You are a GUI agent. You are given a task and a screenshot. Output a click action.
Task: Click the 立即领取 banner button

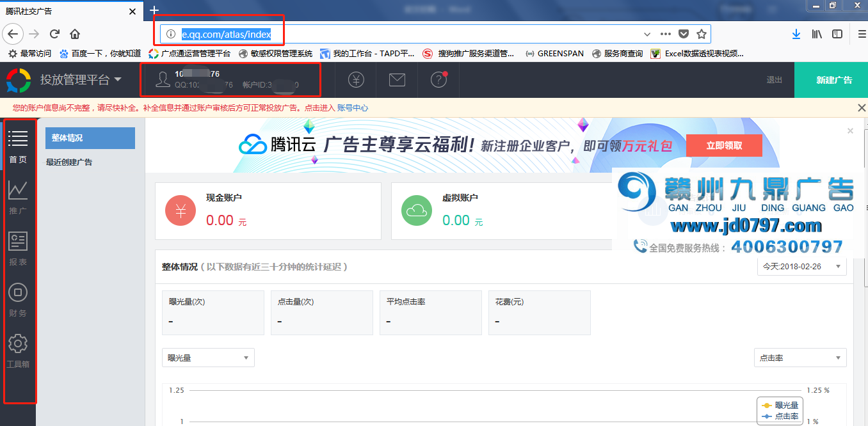click(724, 145)
